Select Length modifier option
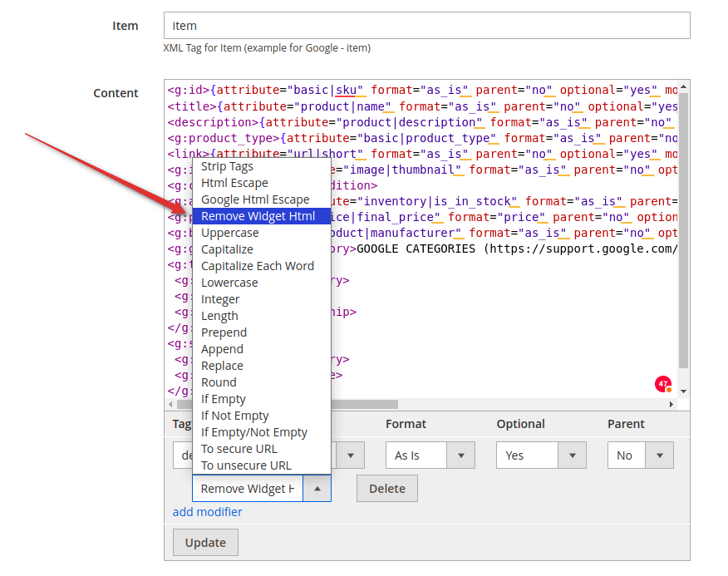Screen dimensions: 728x576 262,316
